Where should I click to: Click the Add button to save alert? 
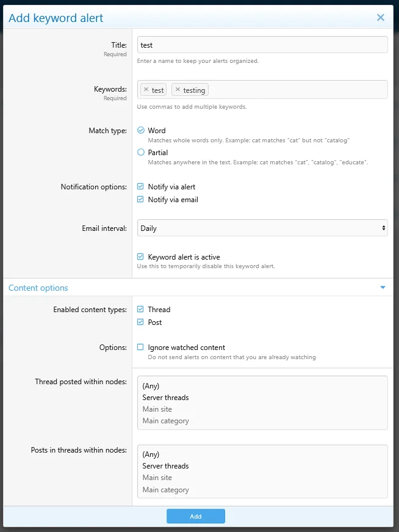point(195,516)
